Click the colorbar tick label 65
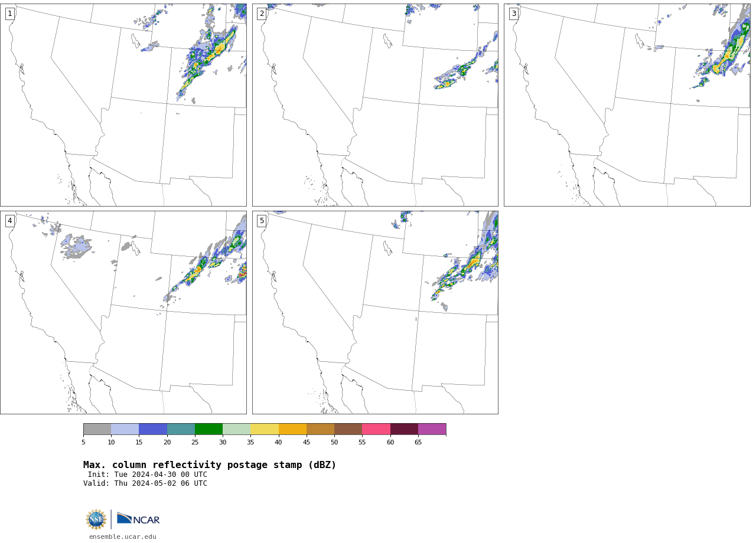 point(418,442)
